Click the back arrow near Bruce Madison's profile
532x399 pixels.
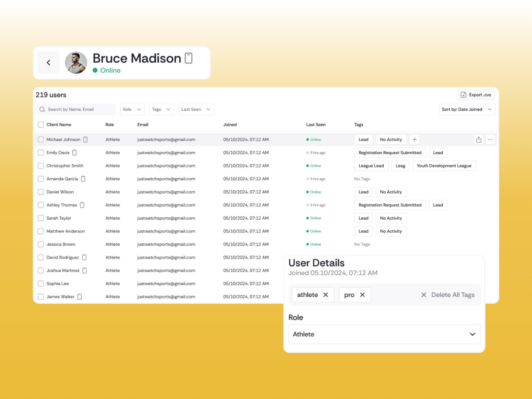[48, 62]
